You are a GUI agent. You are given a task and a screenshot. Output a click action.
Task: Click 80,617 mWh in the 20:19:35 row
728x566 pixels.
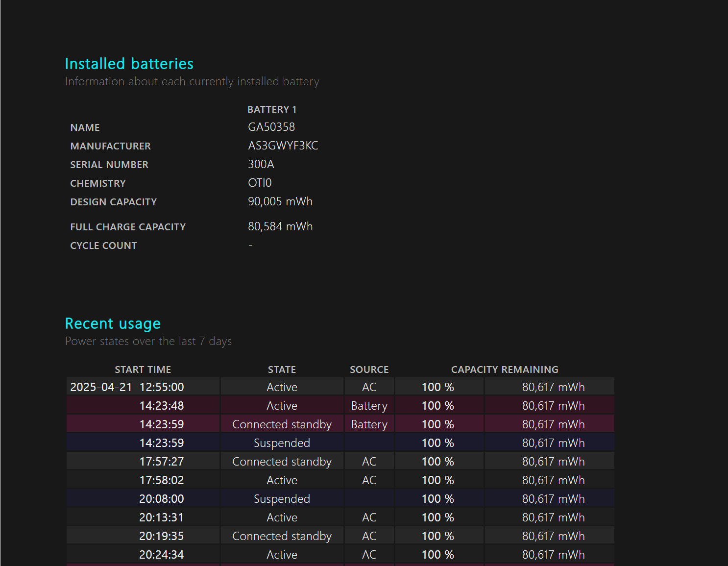point(554,536)
